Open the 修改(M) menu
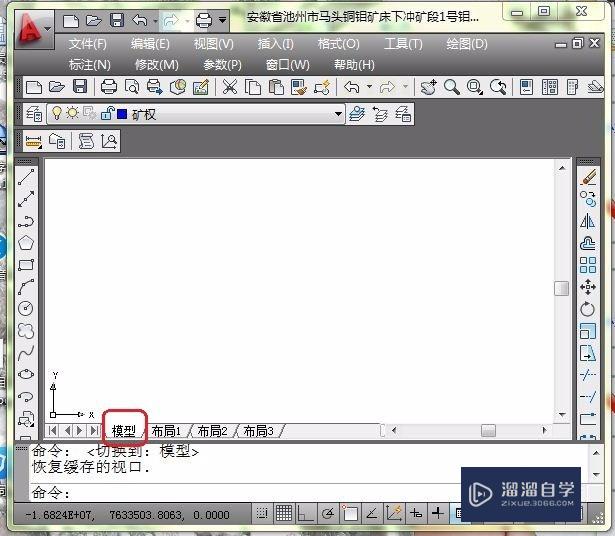 pos(156,65)
